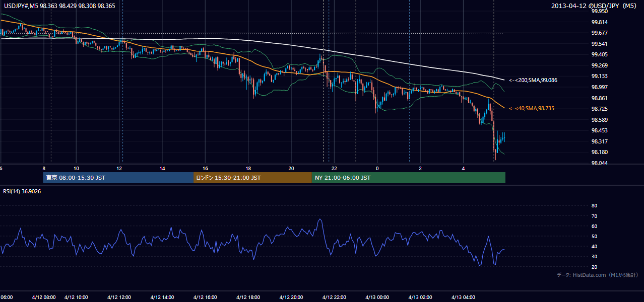
Task: Click date axis label 4/12 10:00
Action: (77, 297)
